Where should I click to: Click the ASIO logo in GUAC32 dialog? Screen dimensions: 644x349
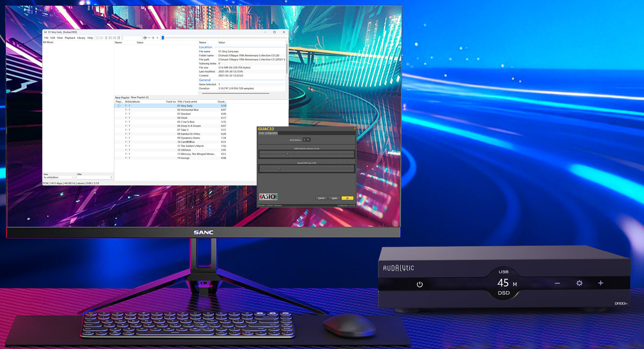point(268,197)
